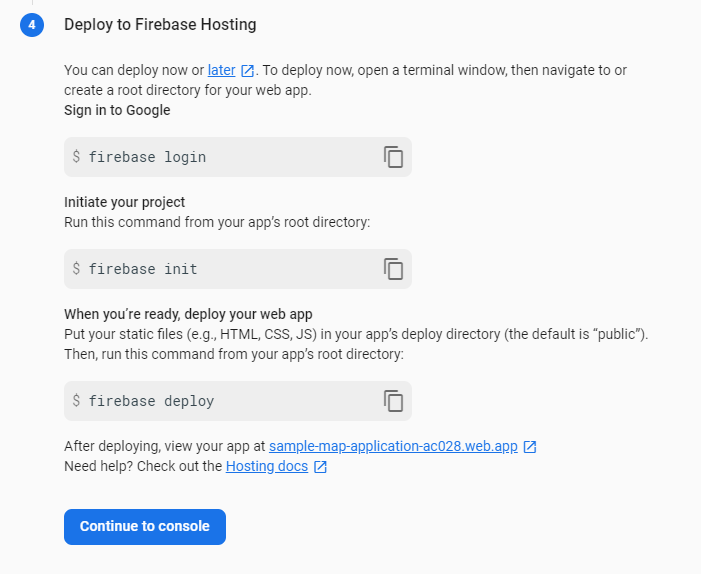Open the Hosting docs link
701x574 pixels.
268,466
